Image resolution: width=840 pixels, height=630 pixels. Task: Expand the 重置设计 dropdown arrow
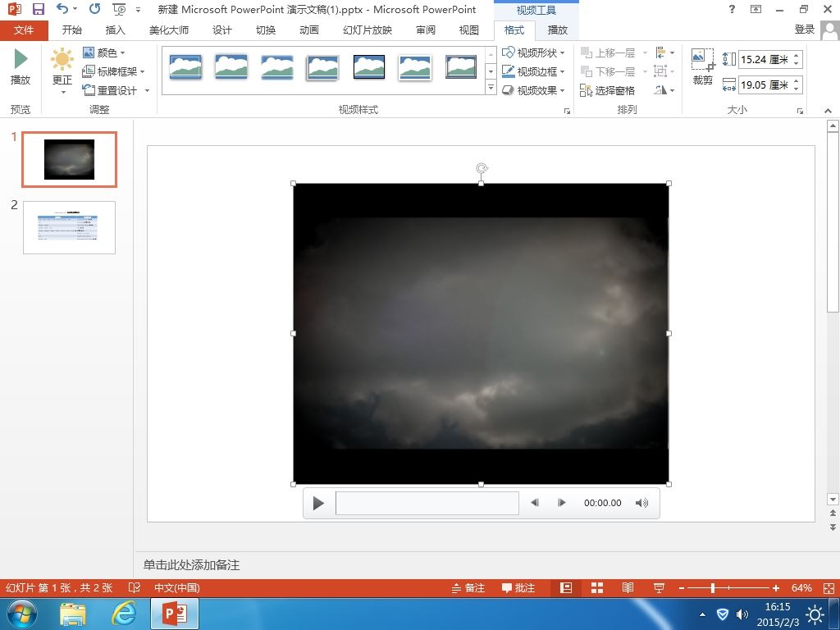pos(147,90)
